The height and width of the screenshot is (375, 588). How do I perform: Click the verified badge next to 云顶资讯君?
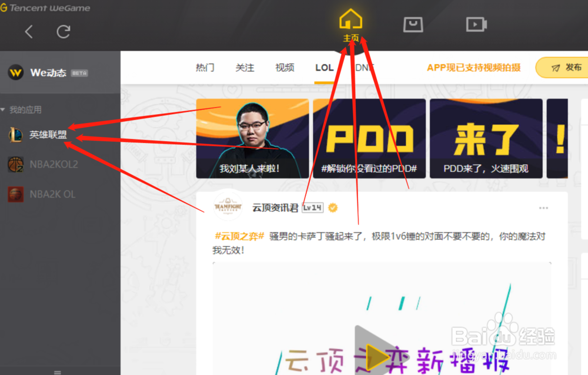(x=333, y=208)
